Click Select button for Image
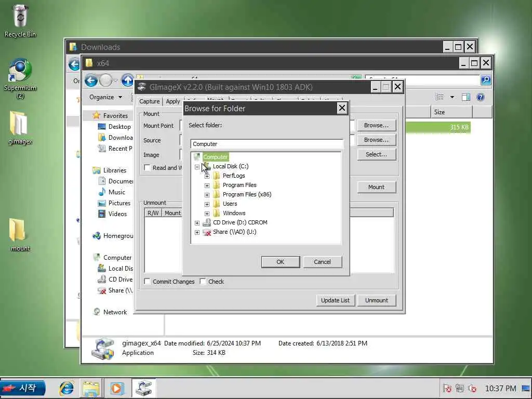 [x=376, y=155]
